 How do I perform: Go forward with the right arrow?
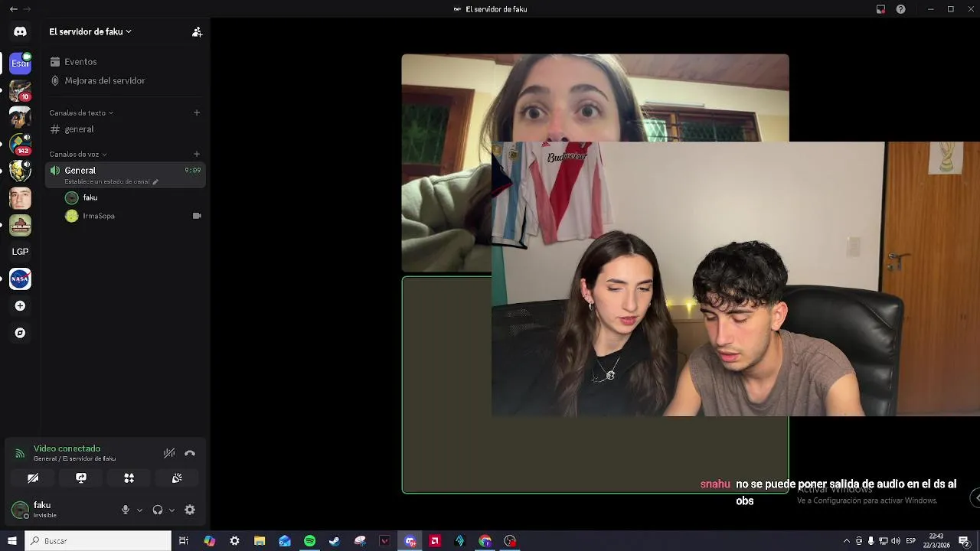point(28,9)
